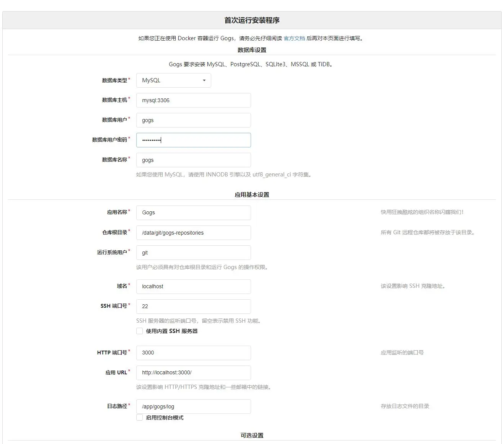Viewport: 504px width, 444px height.
Task: Click the HTTP 端口号 label
Action: click(x=112, y=353)
